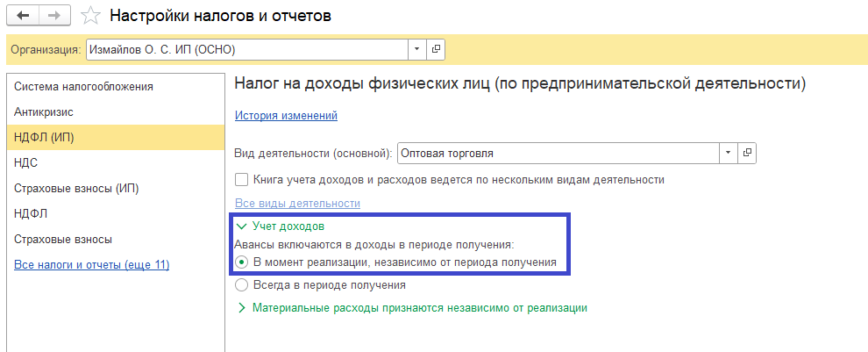Click 'Все налоги и отчеты (еще 11)' link
The width and height of the screenshot is (868, 352).
[91, 265]
